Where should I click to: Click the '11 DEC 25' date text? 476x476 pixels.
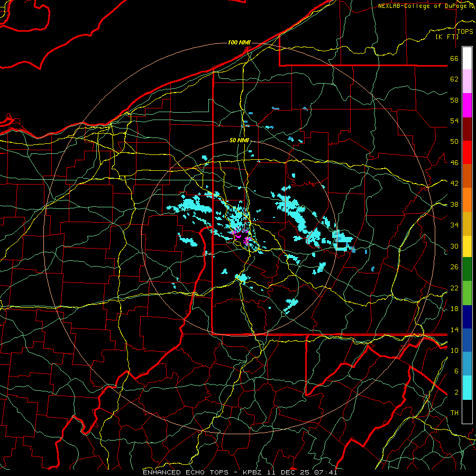click(289, 472)
